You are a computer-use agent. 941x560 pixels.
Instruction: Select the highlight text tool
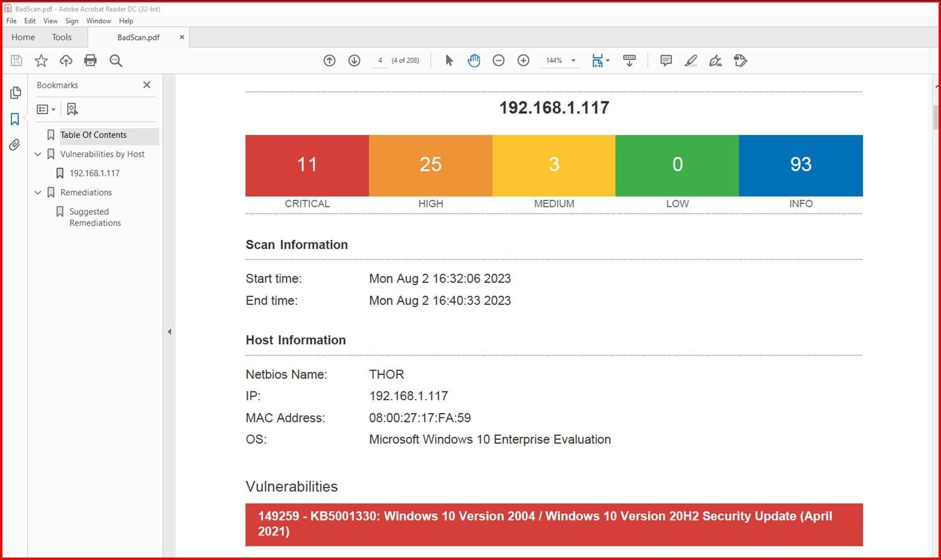coord(691,61)
